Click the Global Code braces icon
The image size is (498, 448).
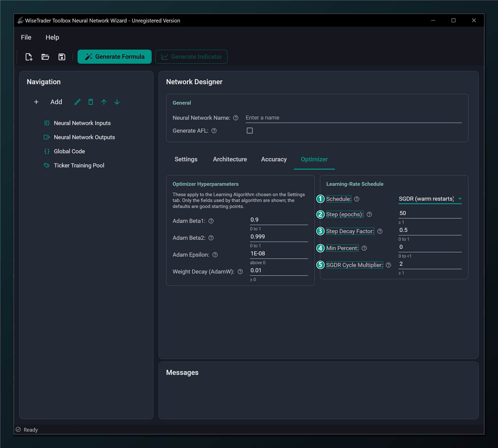coord(47,151)
